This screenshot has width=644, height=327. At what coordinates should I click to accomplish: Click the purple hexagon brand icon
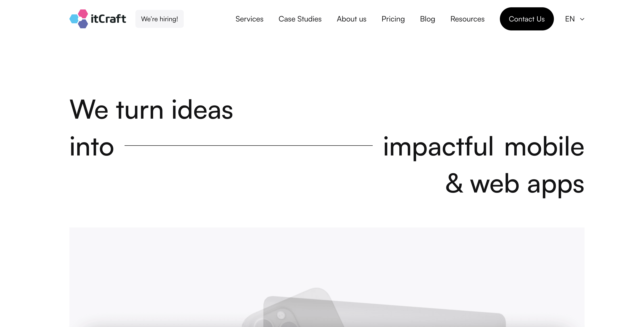click(x=81, y=23)
